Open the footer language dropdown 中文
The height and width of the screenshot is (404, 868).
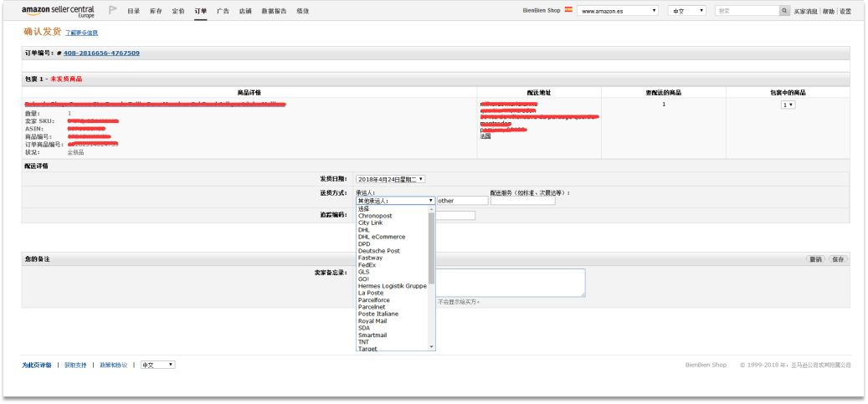click(x=157, y=366)
